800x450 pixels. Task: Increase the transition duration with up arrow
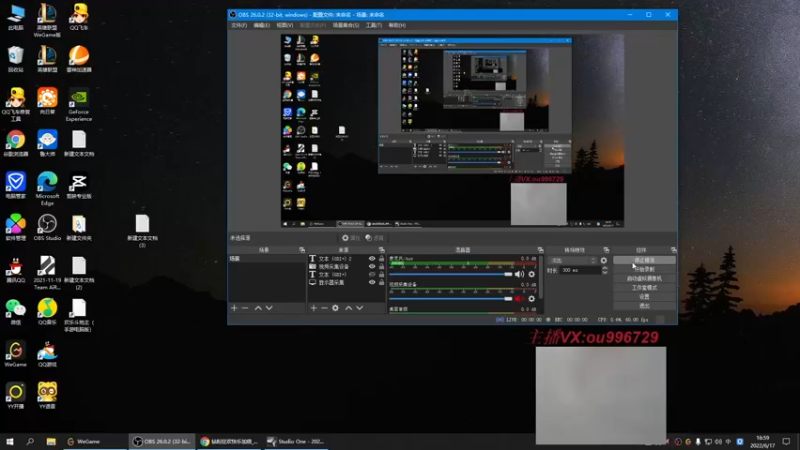[605, 268]
